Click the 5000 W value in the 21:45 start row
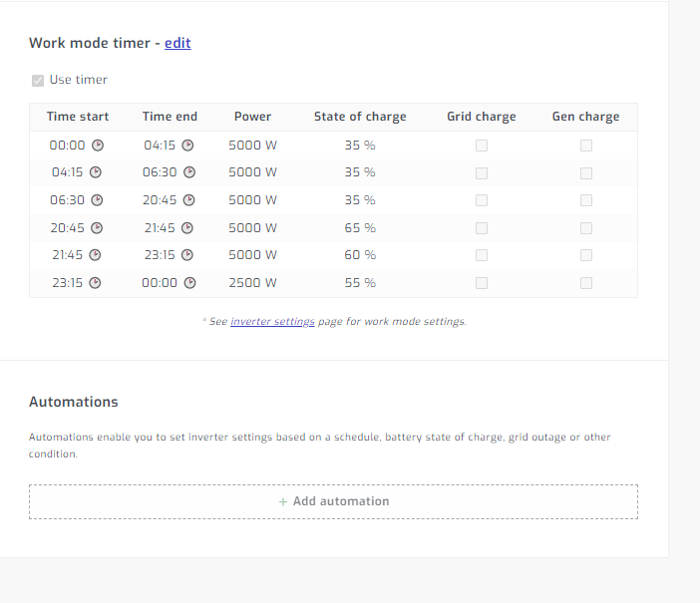The image size is (700, 603). click(252, 255)
